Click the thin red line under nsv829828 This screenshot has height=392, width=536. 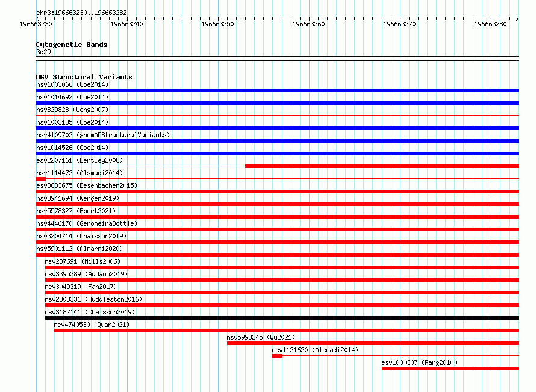[x=277, y=116]
